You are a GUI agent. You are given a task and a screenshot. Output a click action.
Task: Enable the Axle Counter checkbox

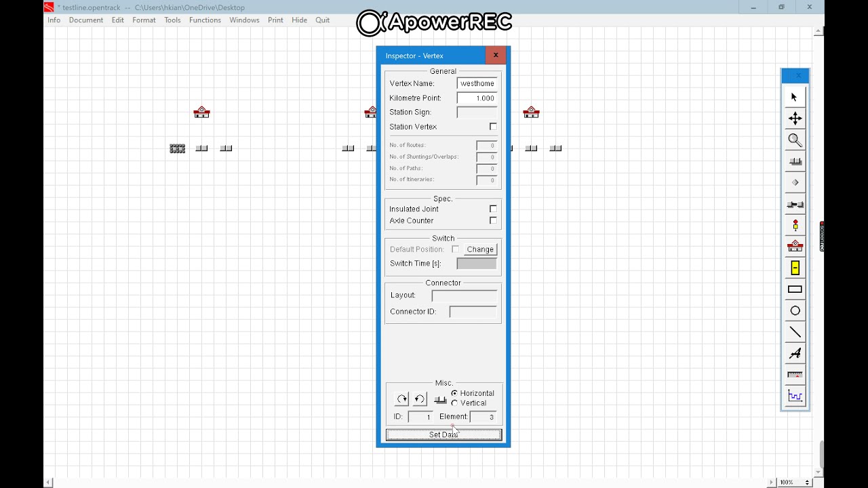[493, 220]
